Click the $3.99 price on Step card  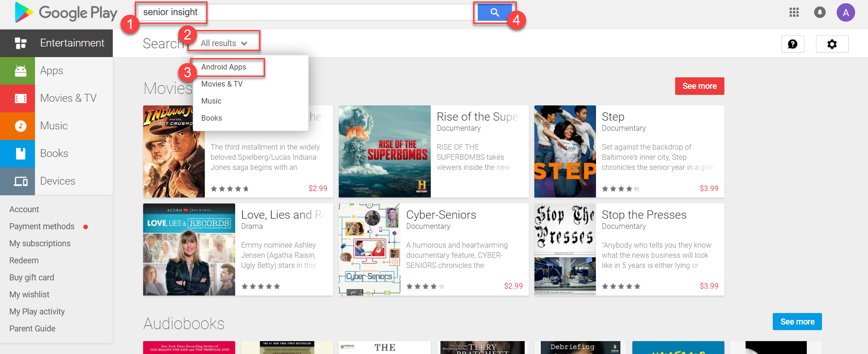(x=709, y=188)
